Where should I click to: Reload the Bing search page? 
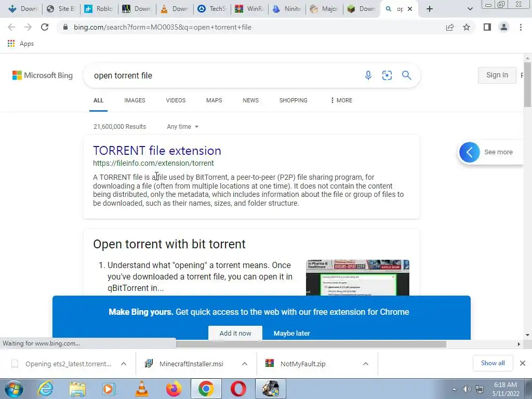click(x=45, y=27)
